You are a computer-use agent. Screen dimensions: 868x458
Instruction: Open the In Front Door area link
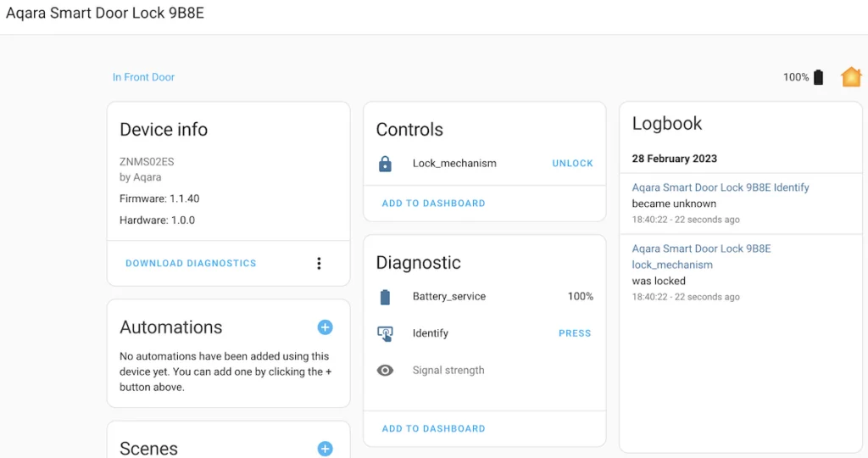click(x=143, y=77)
